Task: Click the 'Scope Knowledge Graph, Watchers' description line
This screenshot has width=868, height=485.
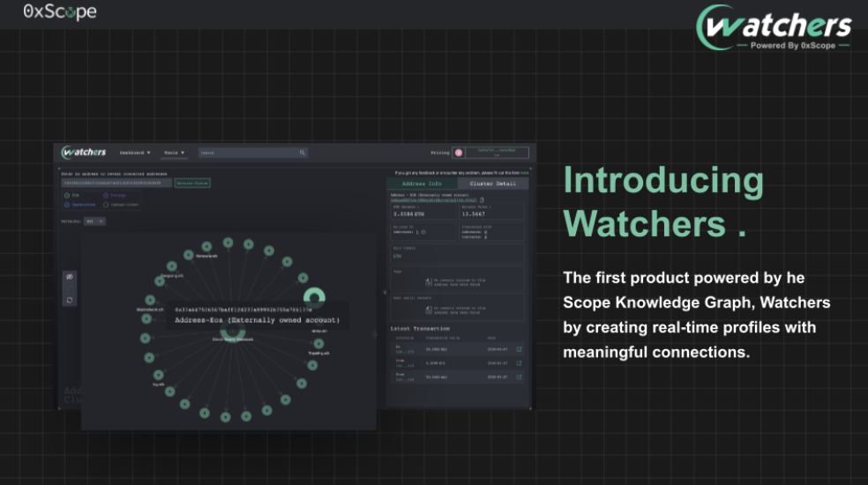Action: (x=696, y=302)
